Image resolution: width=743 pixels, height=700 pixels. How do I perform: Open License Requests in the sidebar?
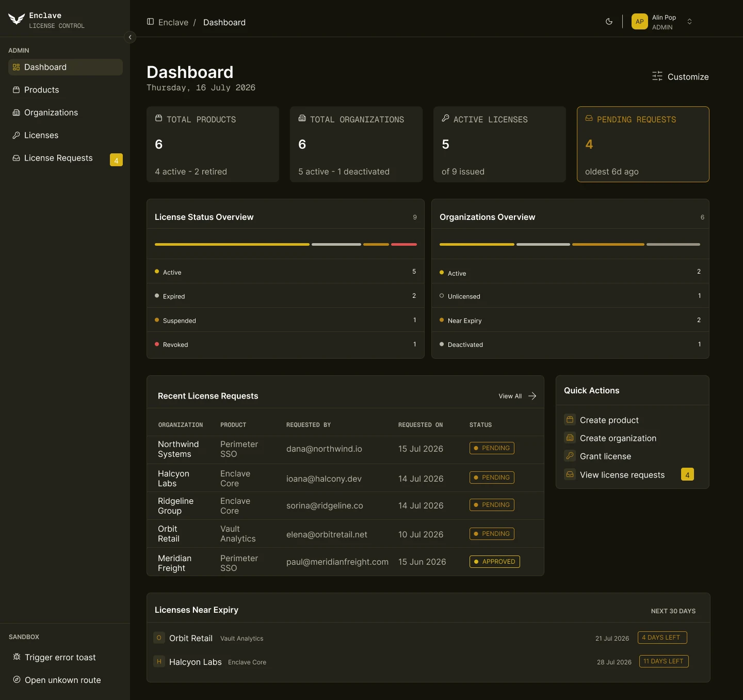point(58,158)
